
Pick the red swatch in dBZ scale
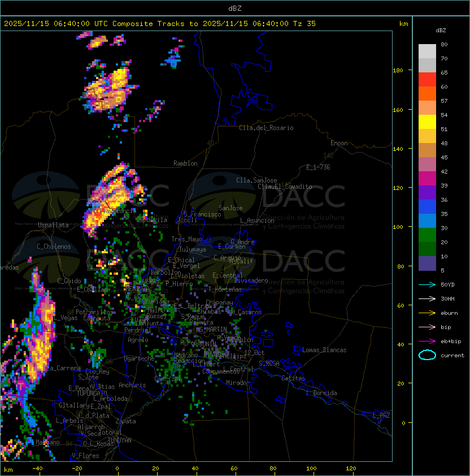click(x=427, y=80)
